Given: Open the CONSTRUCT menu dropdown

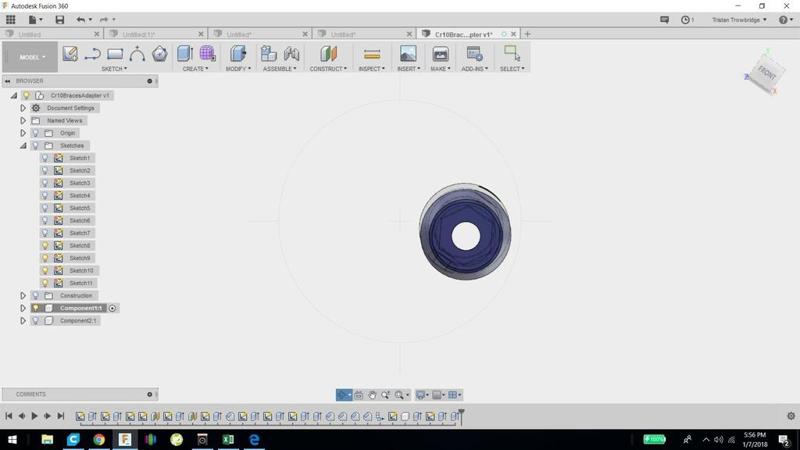Looking at the screenshot, I should [328, 69].
